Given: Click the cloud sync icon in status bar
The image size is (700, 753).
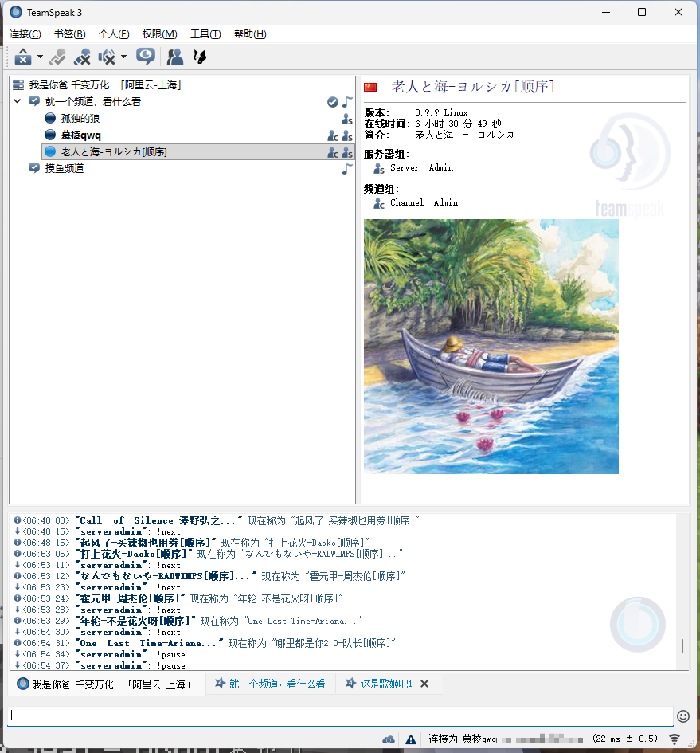Looking at the screenshot, I should [388, 739].
